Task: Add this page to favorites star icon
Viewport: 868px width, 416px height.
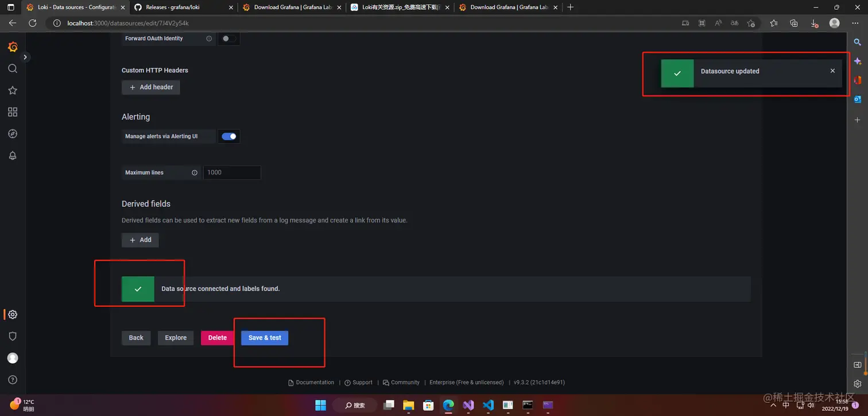Action: point(751,23)
